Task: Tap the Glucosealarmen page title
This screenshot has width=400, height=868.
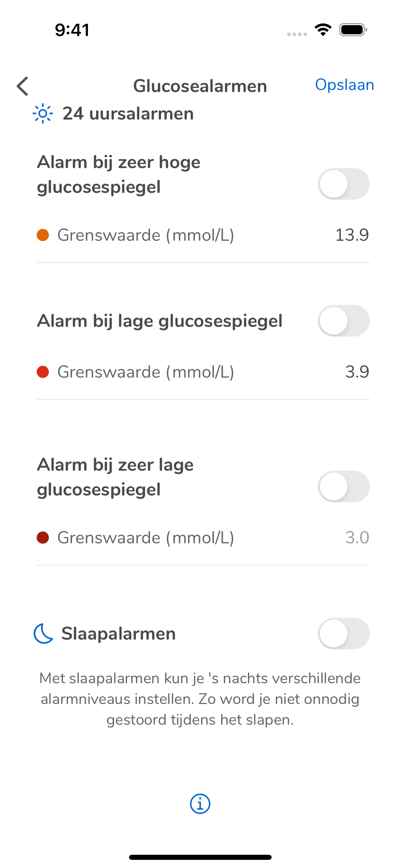Action: tap(200, 86)
